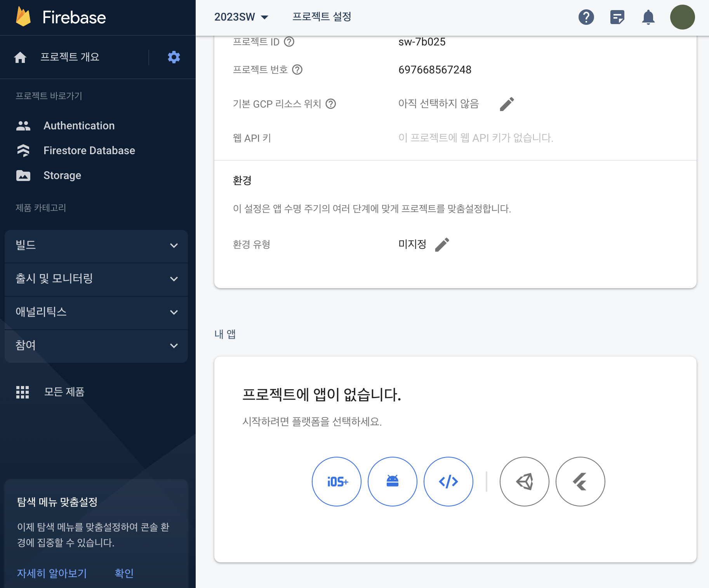Edit the 환경 유형 pencil icon

pos(442,245)
